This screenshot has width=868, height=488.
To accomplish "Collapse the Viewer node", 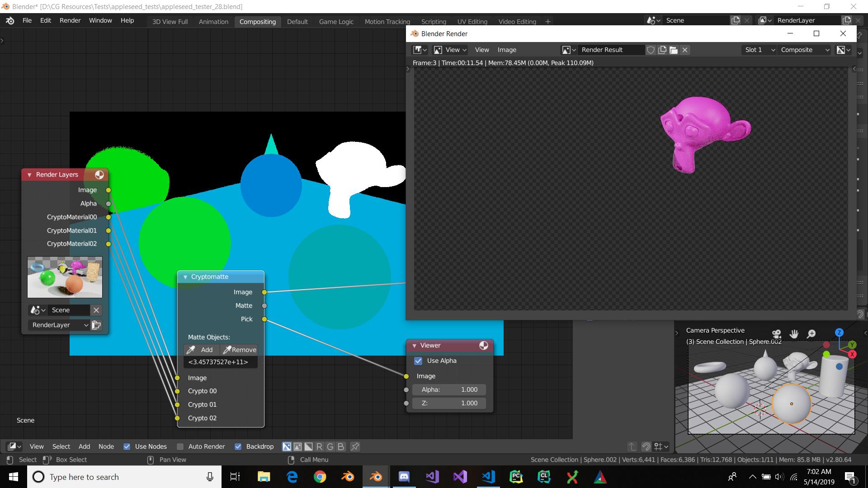I will point(414,346).
